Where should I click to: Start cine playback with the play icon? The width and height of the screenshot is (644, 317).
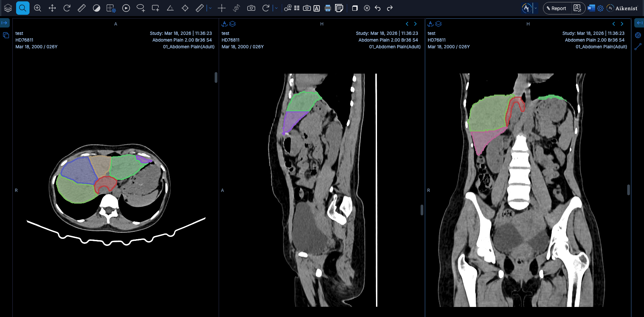[126, 8]
